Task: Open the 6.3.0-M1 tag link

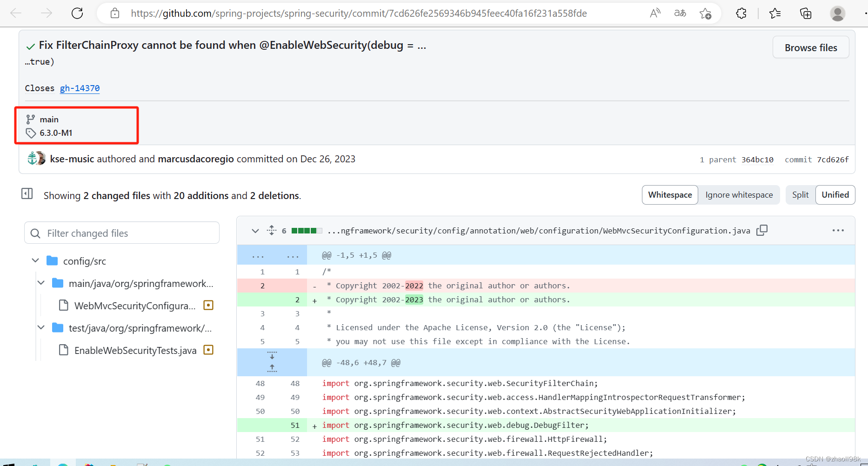Action: pos(56,133)
